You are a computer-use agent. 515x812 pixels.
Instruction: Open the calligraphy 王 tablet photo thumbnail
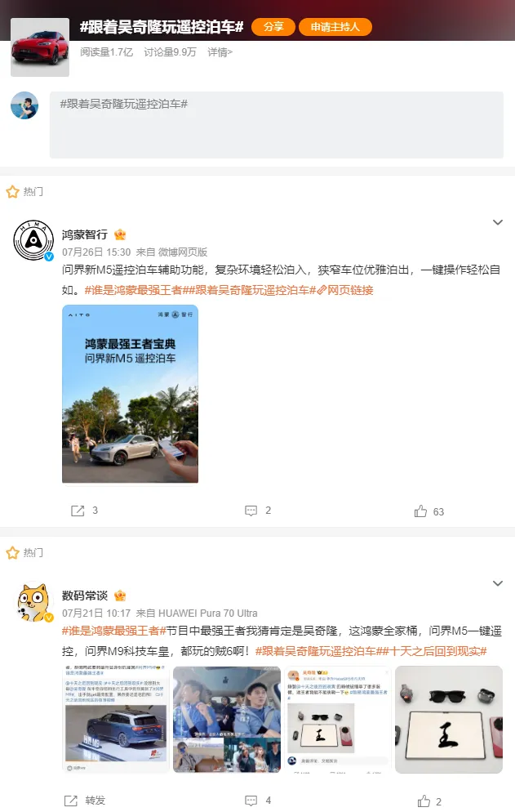[449, 720]
